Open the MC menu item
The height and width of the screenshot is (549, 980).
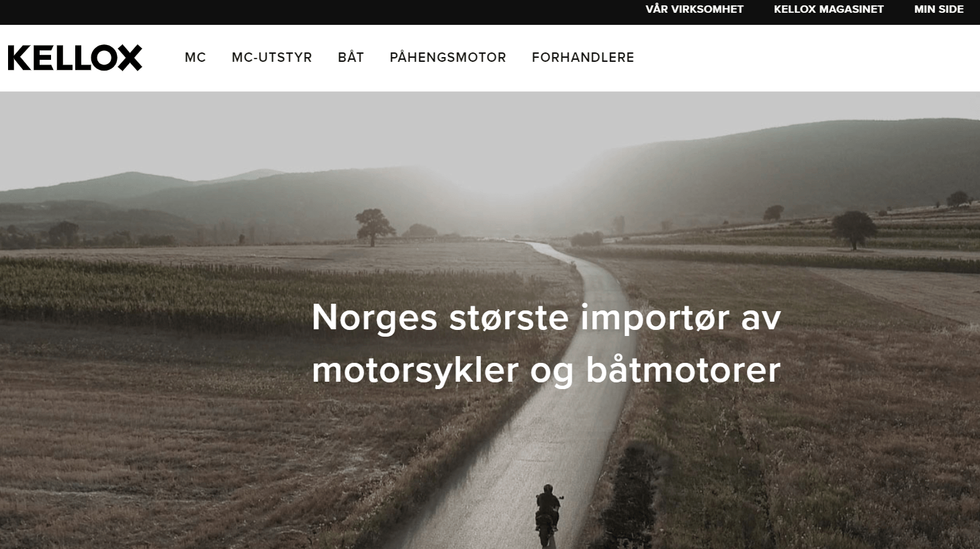[x=195, y=58]
